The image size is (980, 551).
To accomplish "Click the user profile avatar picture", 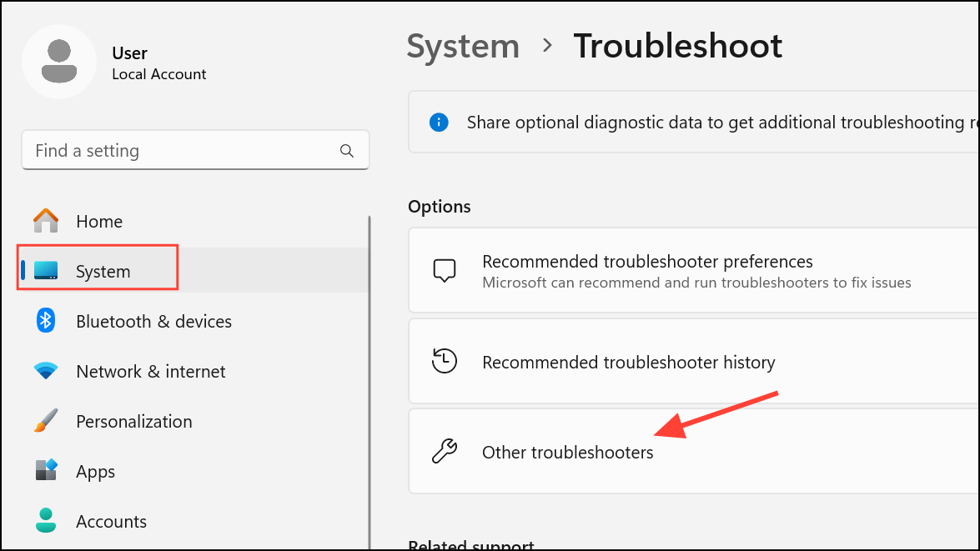I will click(x=59, y=62).
